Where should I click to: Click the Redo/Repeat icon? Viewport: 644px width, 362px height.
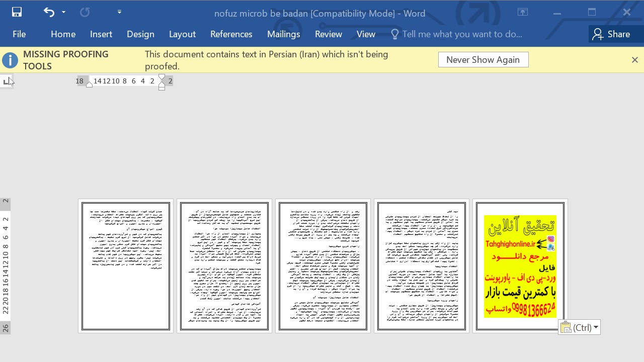[85, 12]
